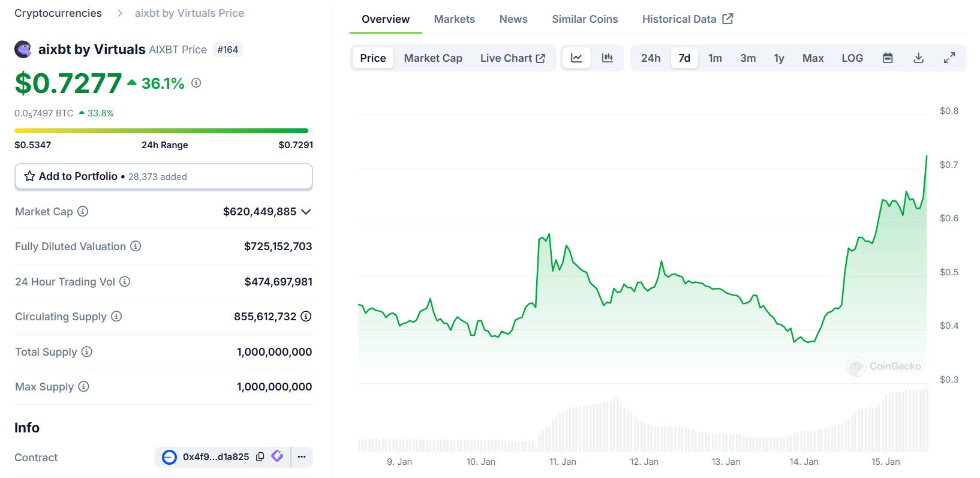The image size is (980, 478).
Task: Click the #164 rank badge
Action: pyautogui.click(x=227, y=50)
